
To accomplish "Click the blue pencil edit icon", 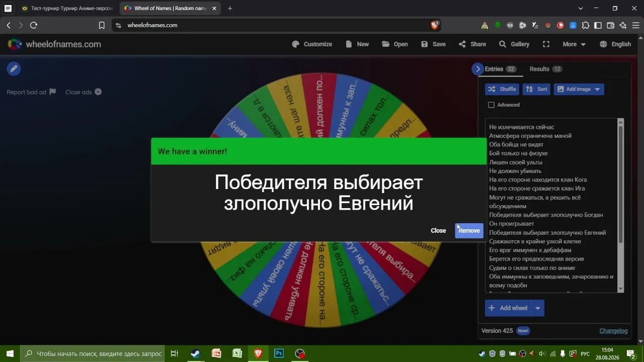I will coord(14,69).
